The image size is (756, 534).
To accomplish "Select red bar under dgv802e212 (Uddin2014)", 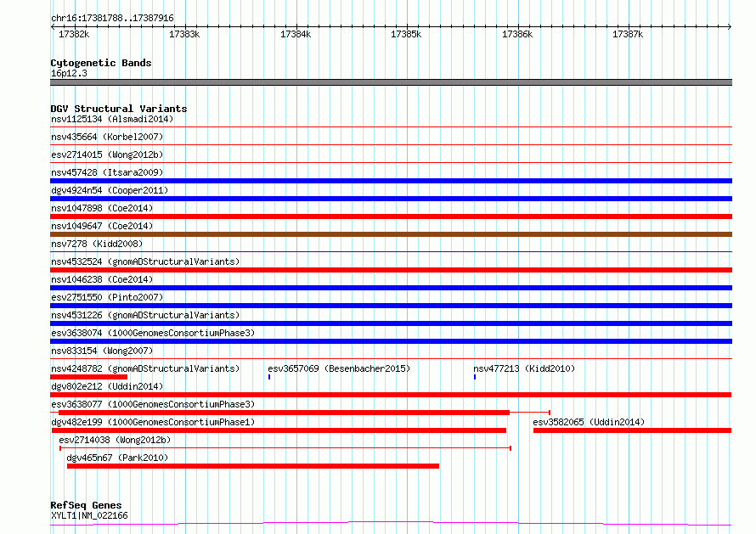I will [391, 396].
